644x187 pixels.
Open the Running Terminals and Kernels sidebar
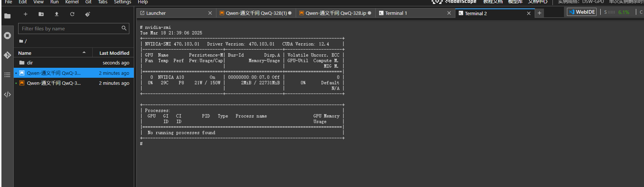(7, 36)
